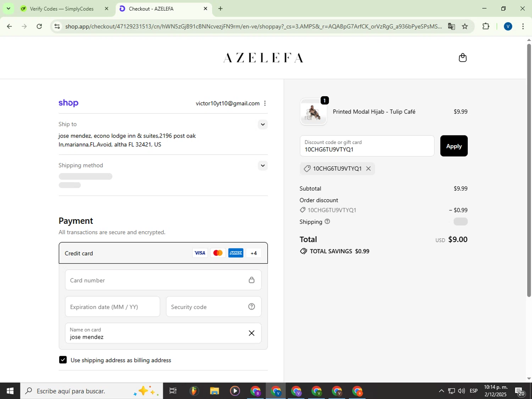Expand the Shipping method section
This screenshot has height=399, width=532.
[x=262, y=165]
